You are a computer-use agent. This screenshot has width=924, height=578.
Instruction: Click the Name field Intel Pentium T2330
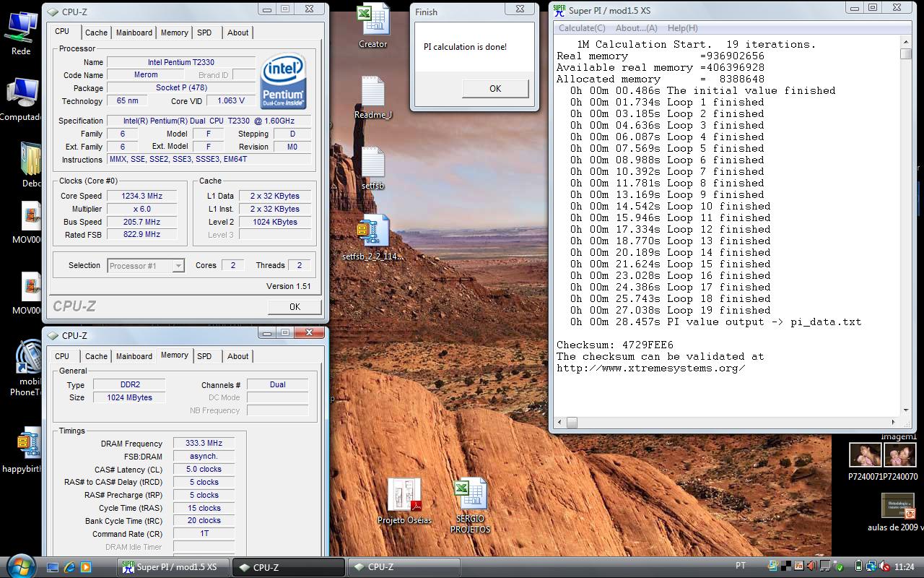181,62
